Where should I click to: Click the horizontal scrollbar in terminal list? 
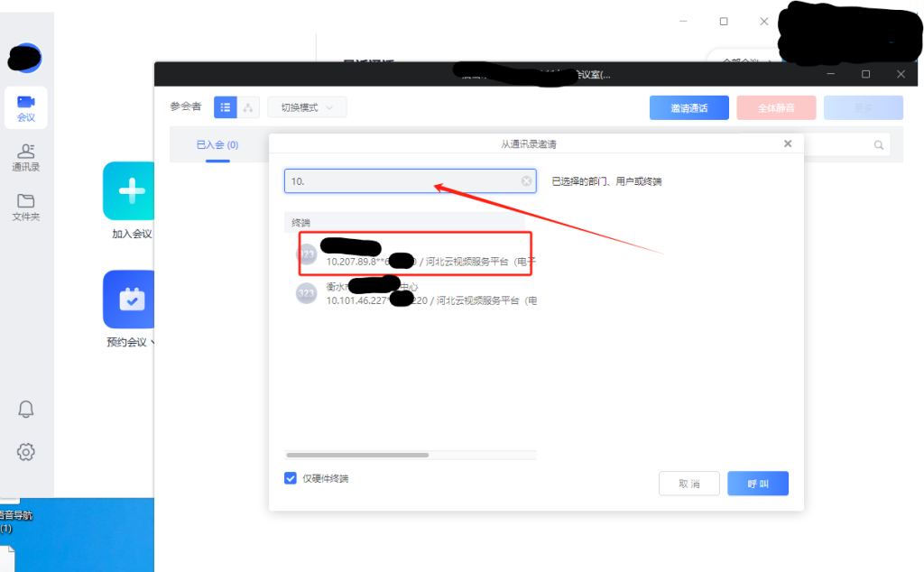click(357, 455)
